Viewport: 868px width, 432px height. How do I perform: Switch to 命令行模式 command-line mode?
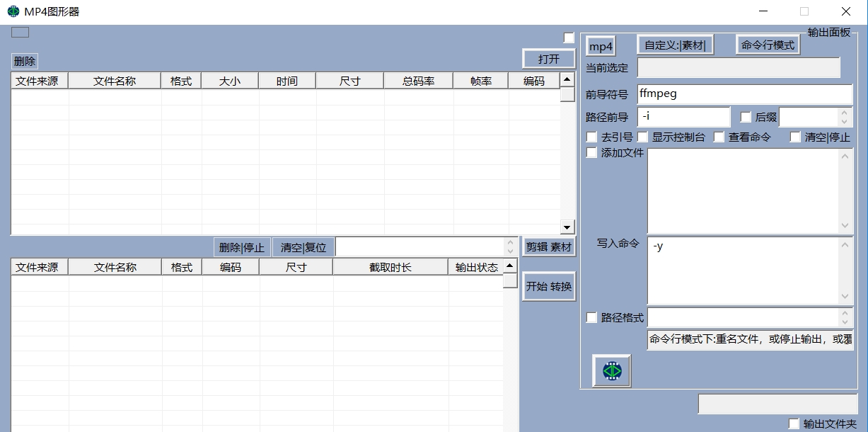click(x=768, y=44)
